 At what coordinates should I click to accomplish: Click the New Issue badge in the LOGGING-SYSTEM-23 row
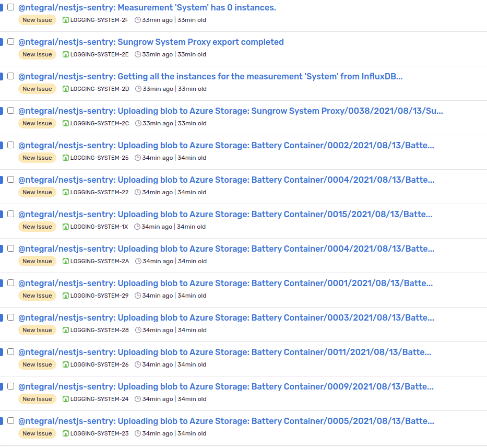[x=37, y=434]
